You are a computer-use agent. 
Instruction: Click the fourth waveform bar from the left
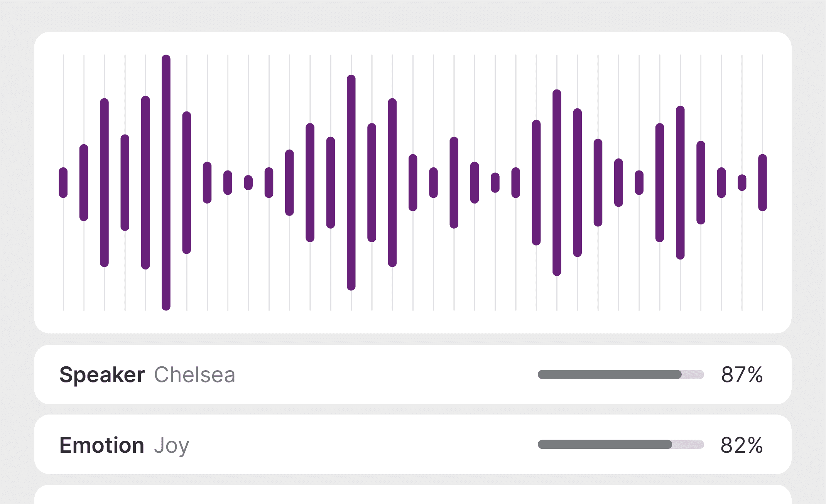pos(125,182)
